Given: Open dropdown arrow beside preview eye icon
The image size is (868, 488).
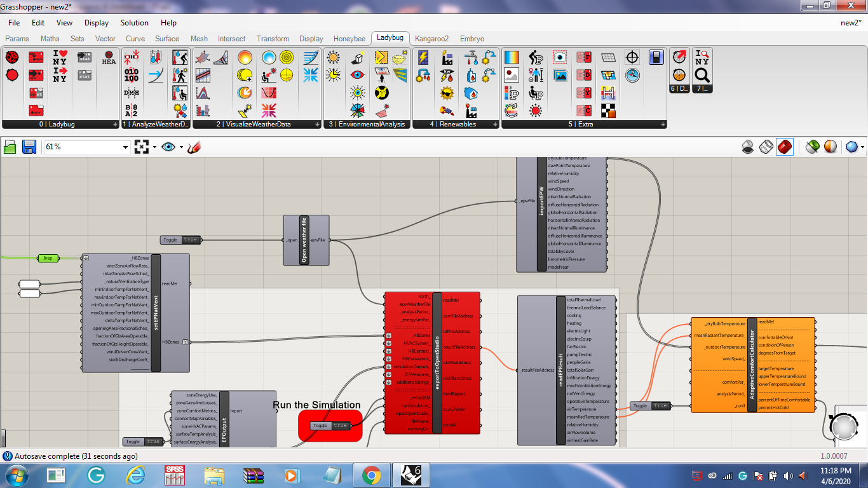Looking at the screenshot, I should [181, 147].
